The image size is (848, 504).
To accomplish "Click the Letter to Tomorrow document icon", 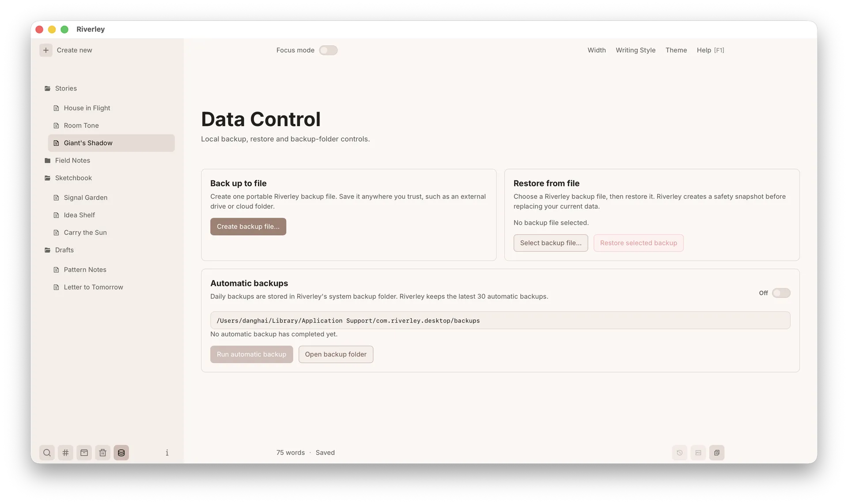I will (x=56, y=287).
